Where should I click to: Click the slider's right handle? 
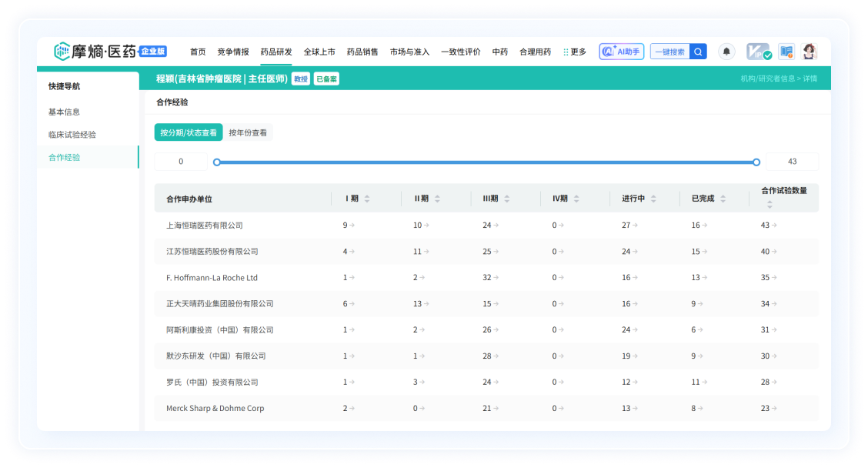click(756, 162)
